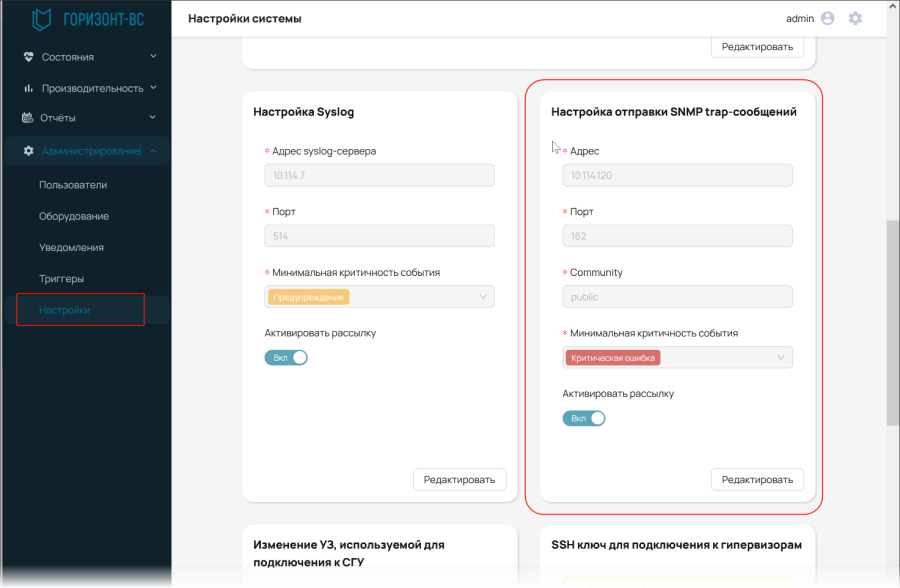Click Редактировать button in SNMP trap card
The image size is (900, 588).
[x=757, y=479]
